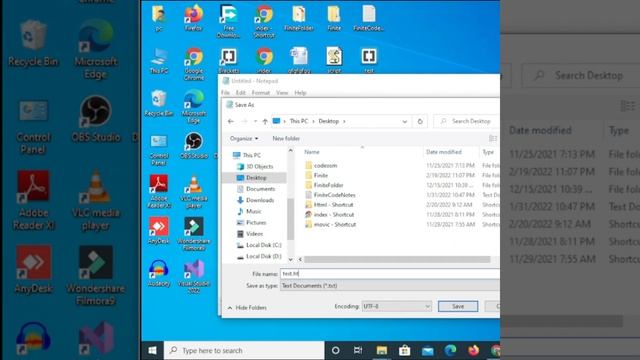Open Notepad's File menu
Viewport: 640px width, 360px height.
pyautogui.click(x=225, y=93)
